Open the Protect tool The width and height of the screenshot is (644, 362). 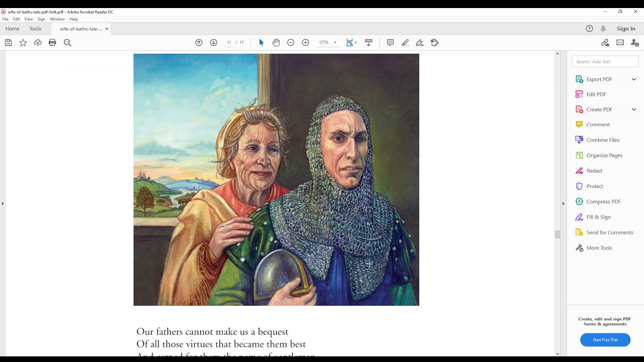[595, 187]
